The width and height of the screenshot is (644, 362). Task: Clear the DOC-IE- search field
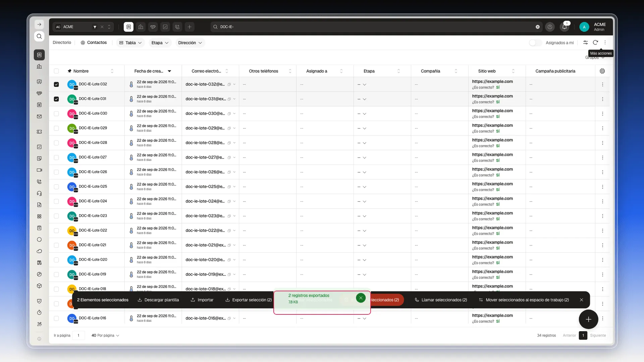(x=538, y=27)
